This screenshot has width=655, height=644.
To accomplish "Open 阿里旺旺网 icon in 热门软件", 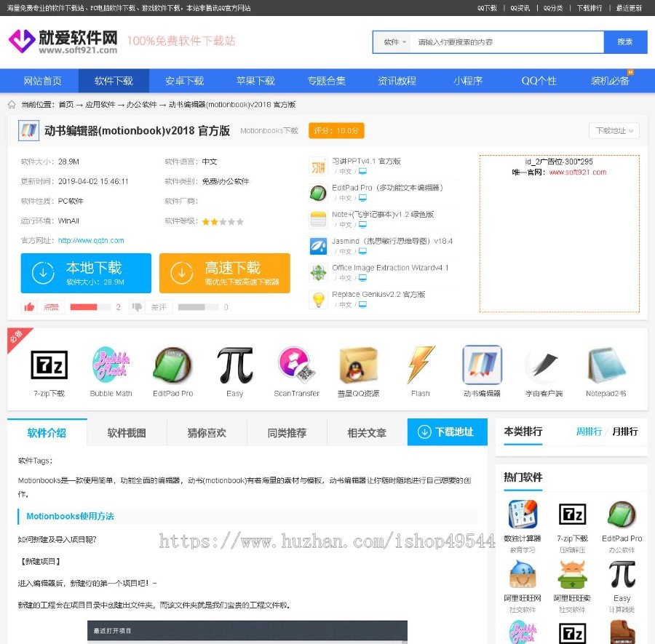I will [522, 574].
